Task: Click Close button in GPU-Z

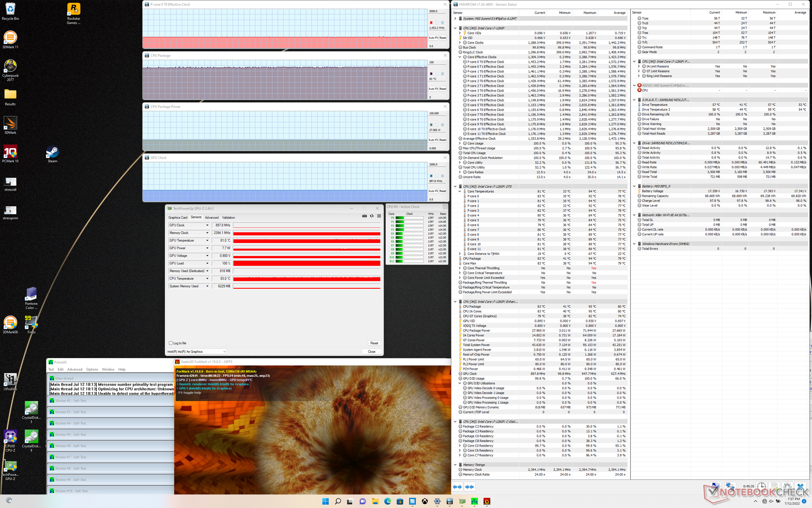Action: tap(372, 352)
